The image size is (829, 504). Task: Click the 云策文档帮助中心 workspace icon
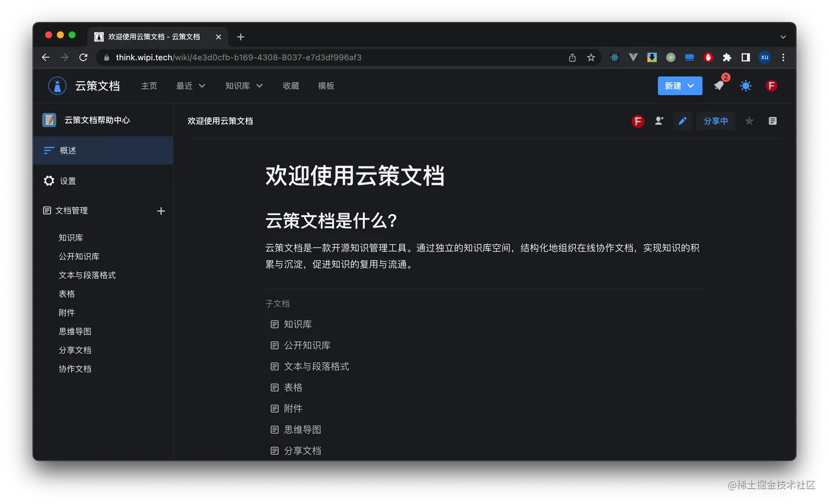(49, 120)
